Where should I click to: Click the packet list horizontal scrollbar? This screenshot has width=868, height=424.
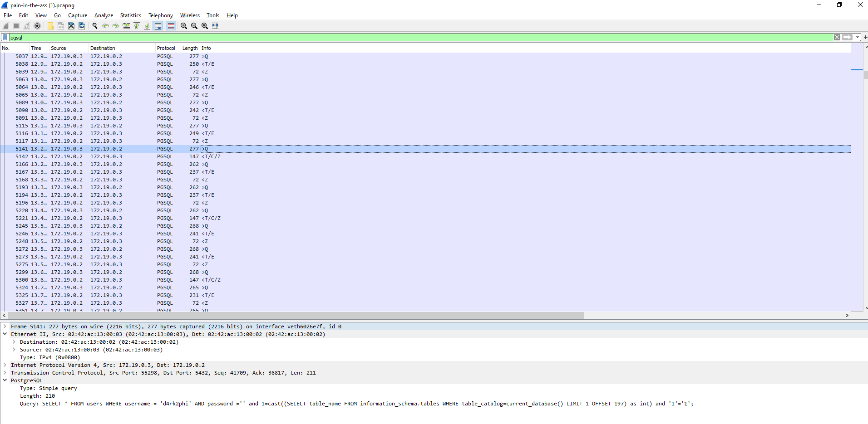[x=295, y=315]
